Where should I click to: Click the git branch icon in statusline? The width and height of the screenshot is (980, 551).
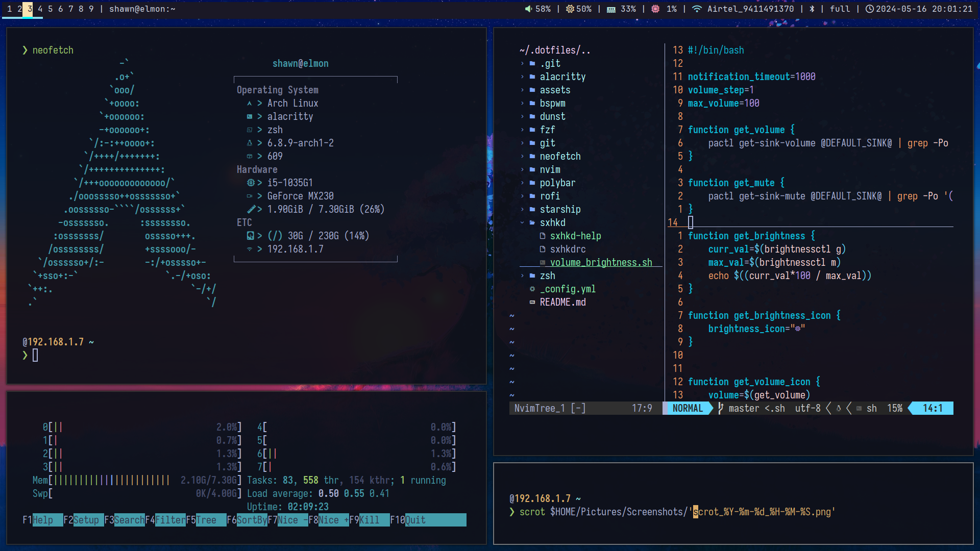(721, 408)
